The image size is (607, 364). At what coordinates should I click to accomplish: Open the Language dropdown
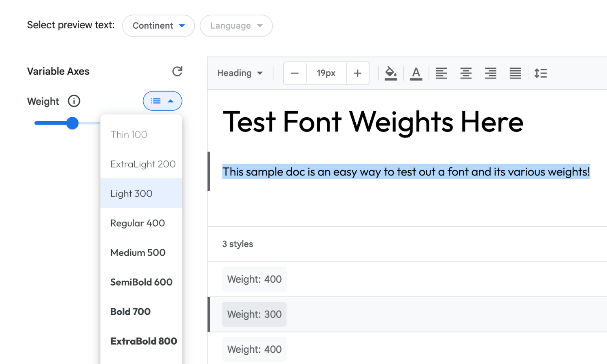236,25
